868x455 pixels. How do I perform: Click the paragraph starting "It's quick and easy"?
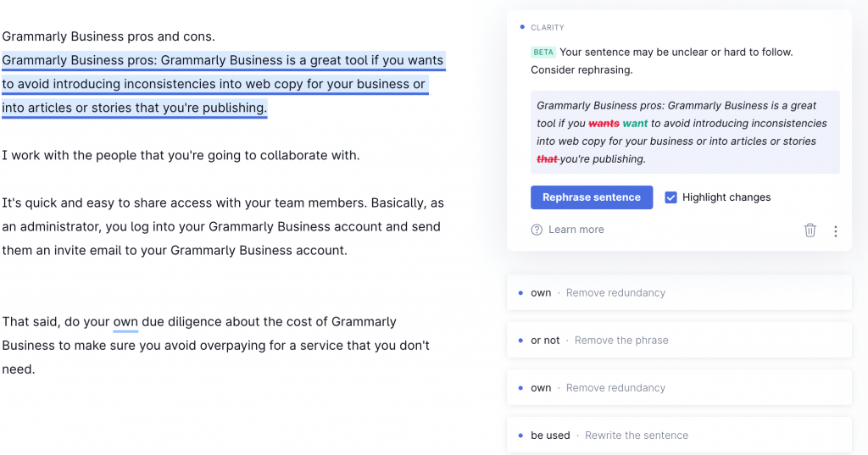point(222,226)
